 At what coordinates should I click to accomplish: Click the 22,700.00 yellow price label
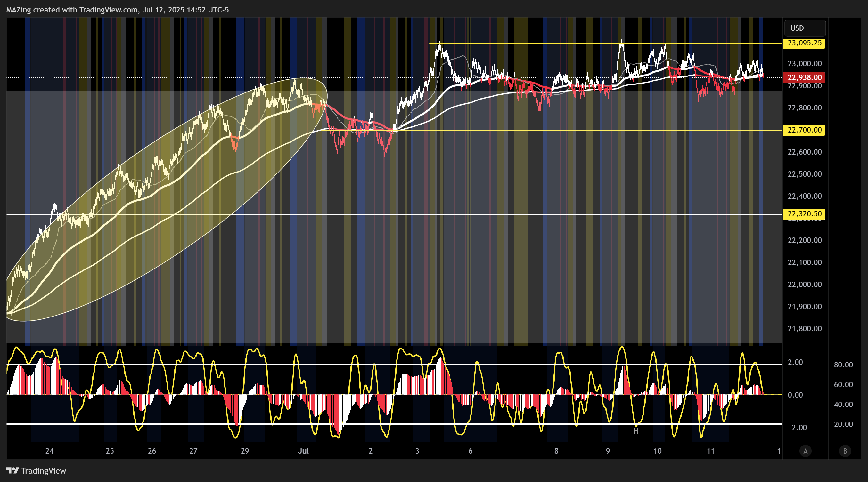[x=804, y=130]
